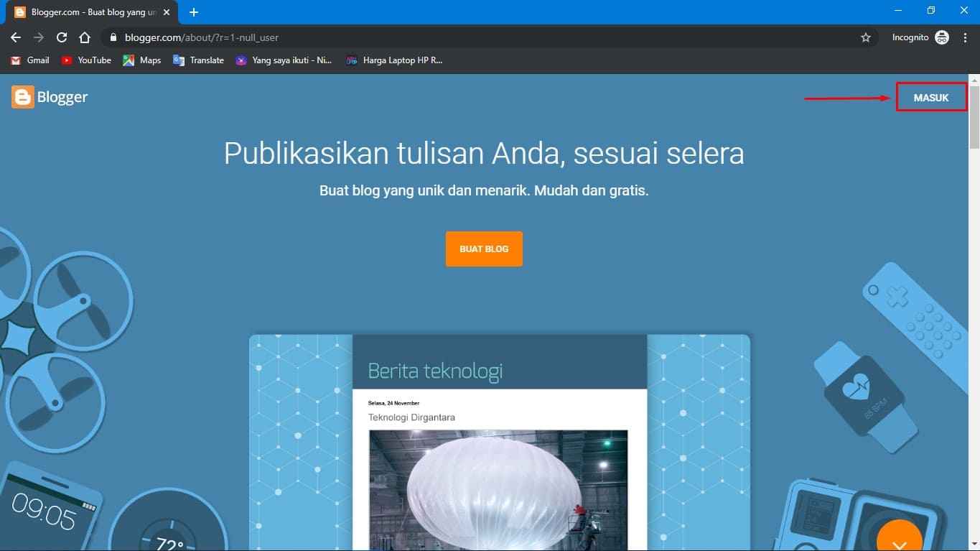Open the browser home page
Viewport: 980px width, 551px height.
85,37
